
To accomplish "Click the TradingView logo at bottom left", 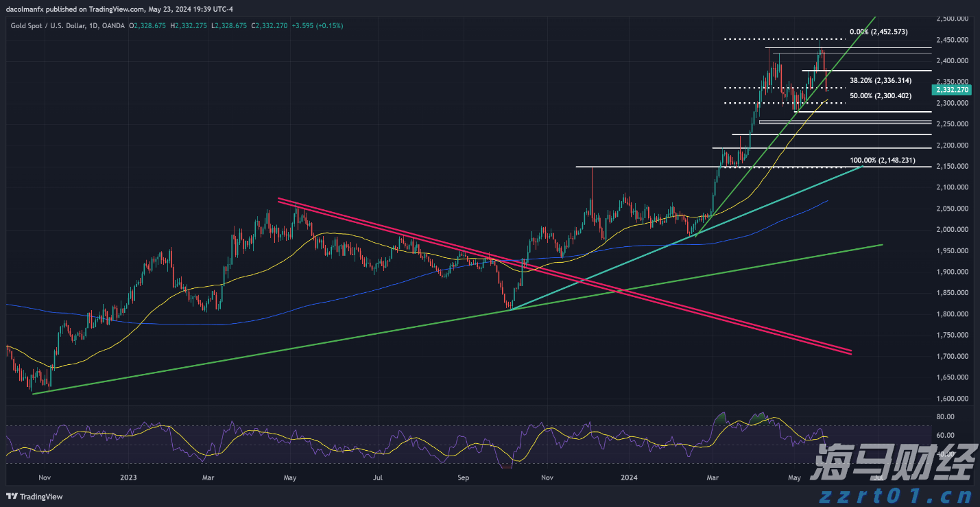I will [x=35, y=496].
